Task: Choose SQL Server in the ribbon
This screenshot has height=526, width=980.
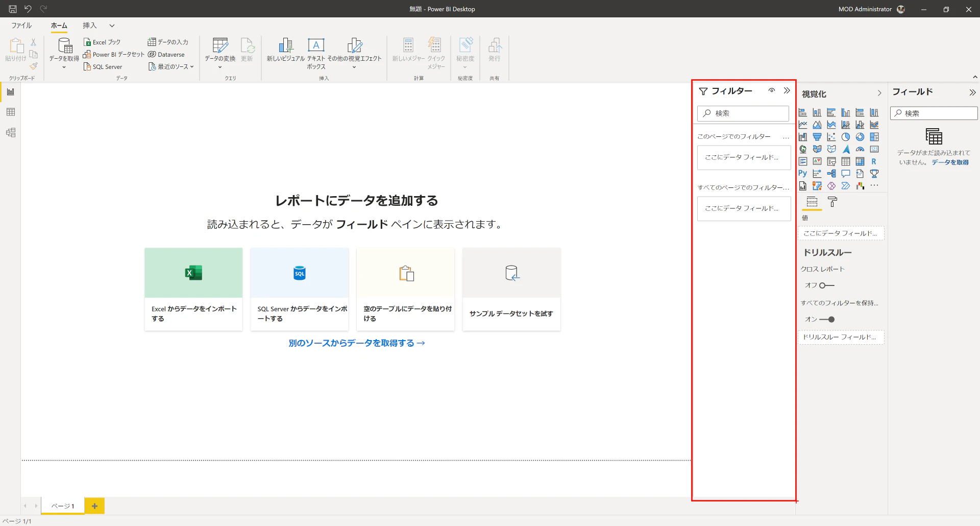Action: pos(103,66)
